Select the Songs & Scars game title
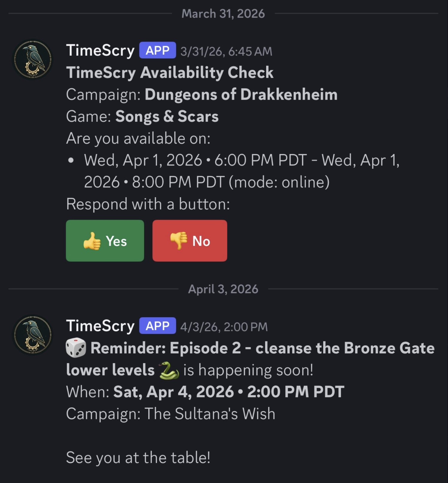The image size is (448, 483). (x=167, y=117)
